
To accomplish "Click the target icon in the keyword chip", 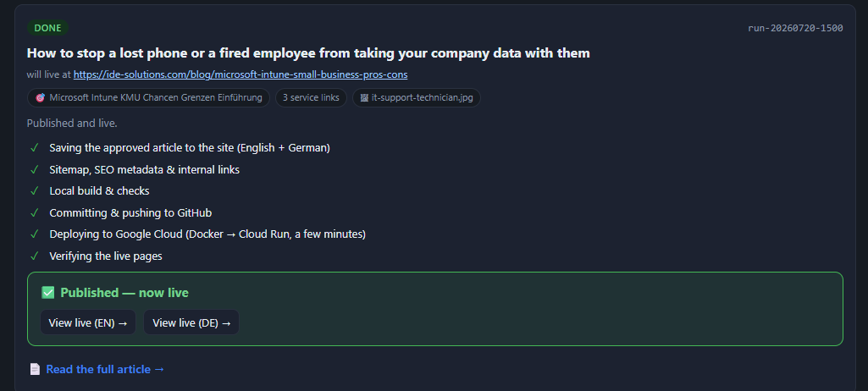I will [x=40, y=98].
